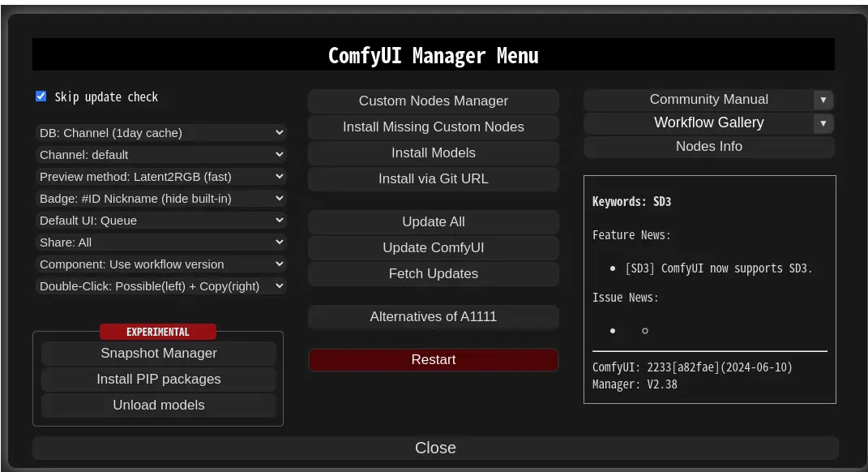Expand Component: Use workflow version dropdown

point(161,264)
